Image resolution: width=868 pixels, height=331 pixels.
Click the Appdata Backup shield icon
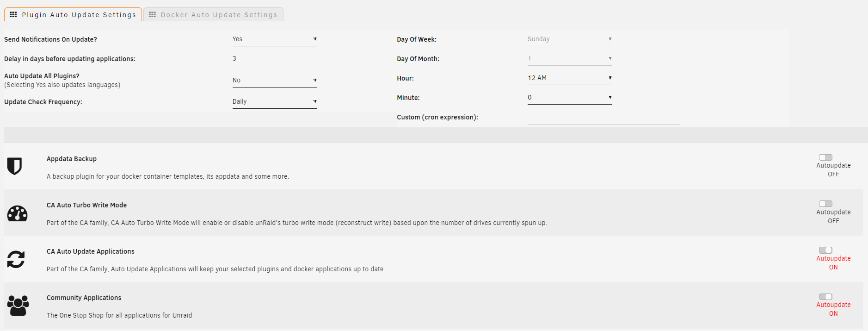pos(14,166)
